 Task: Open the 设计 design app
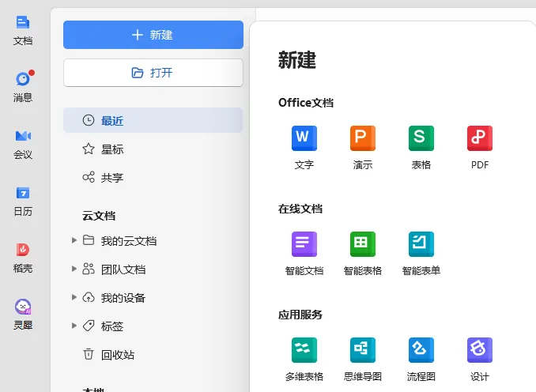[480, 360]
